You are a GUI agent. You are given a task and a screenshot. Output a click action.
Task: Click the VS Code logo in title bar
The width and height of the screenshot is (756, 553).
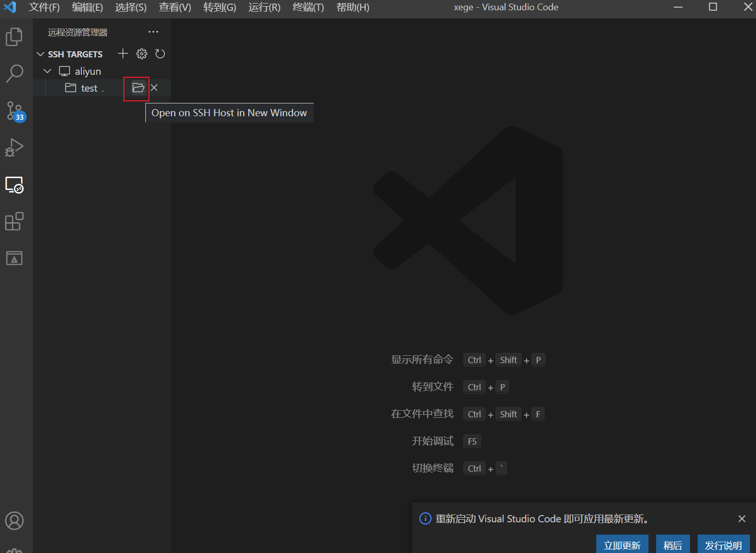10,7
